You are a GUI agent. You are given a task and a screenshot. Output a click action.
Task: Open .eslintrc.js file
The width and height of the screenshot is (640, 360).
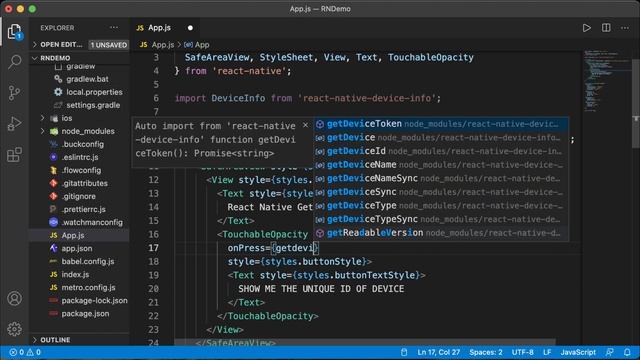pyautogui.click(x=80, y=157)
